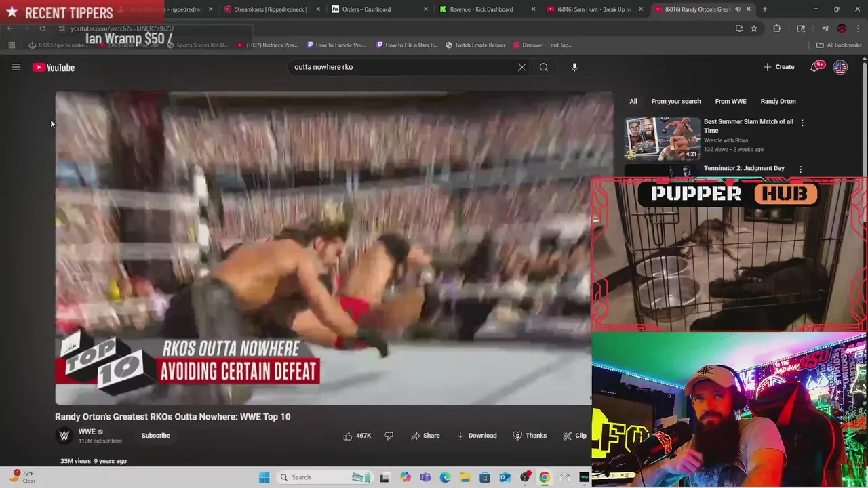Click the Best Summer Slam Match thumbnail
Viewport: 868px width, 488px height.
pos(662,138)
